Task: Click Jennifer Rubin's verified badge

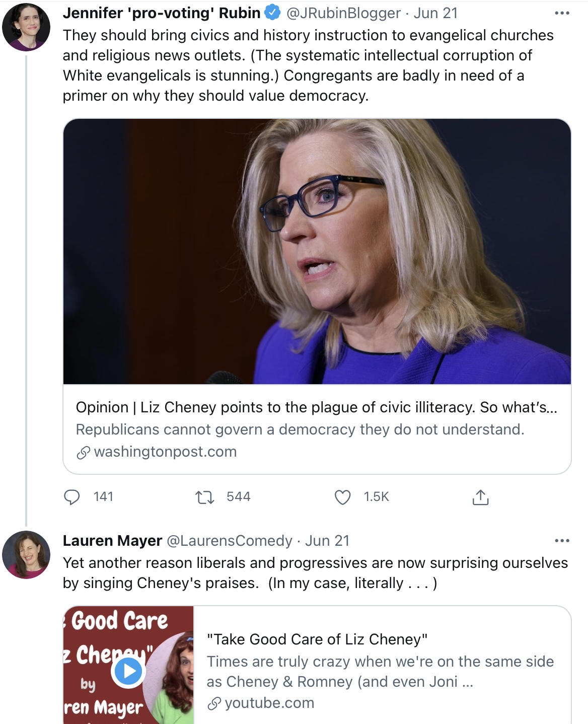Action: (272, 13)
